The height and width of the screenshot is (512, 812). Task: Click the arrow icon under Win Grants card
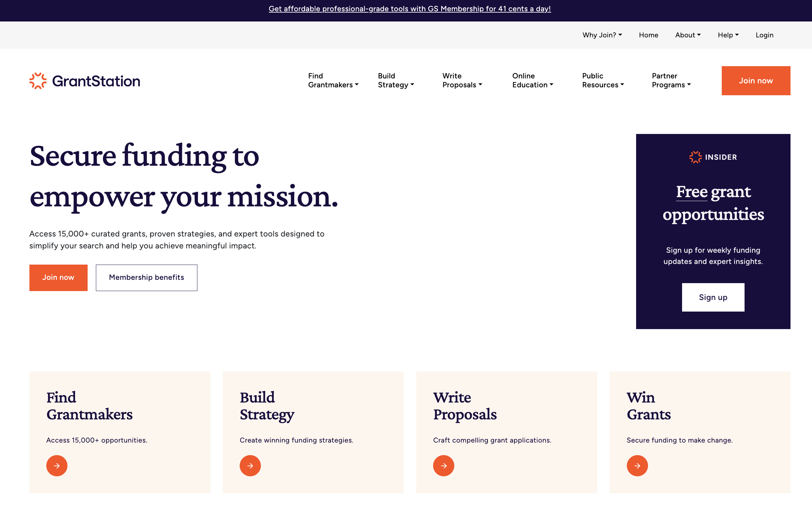(x=637, y=465)
